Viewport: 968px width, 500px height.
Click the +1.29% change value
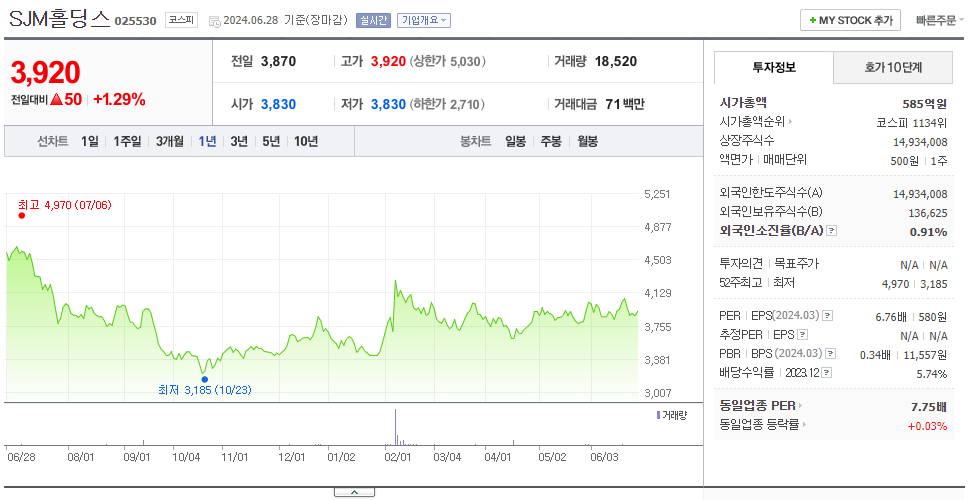tap(119, 99)
